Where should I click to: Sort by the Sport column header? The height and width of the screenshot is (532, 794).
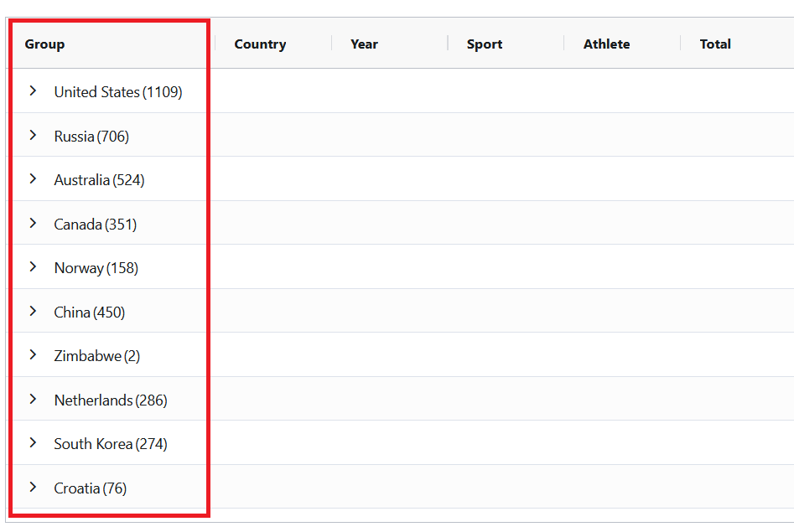click(485, 44)
